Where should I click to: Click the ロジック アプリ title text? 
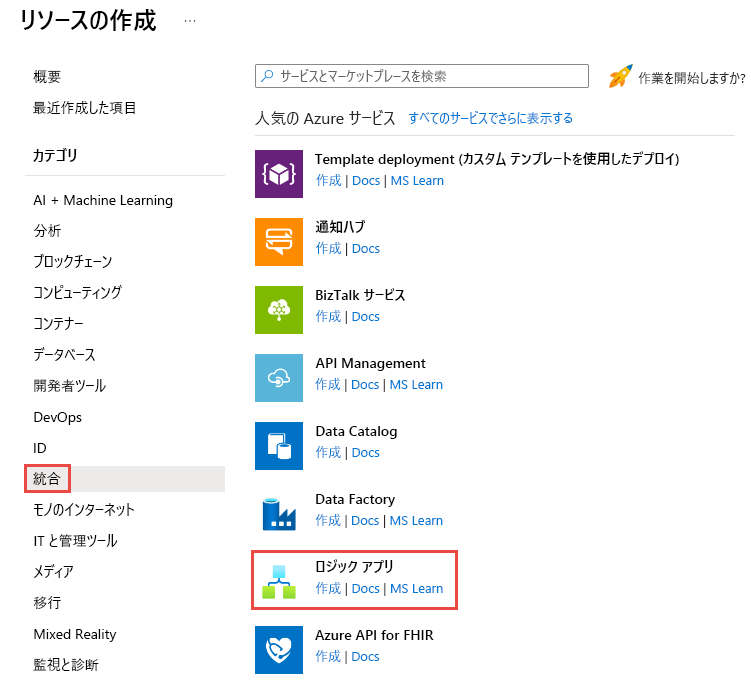tap(354, 567)
